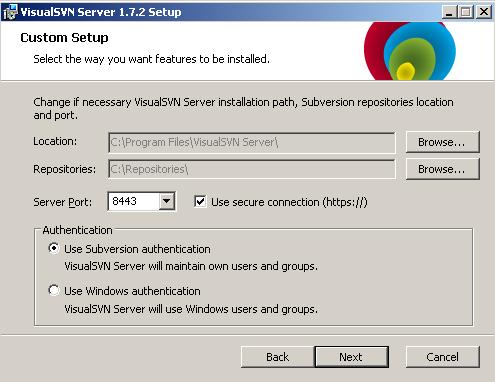The height and width of the screenshot is (382, 495).
Task: Browse for the Repositories folder
Action: pyautogui.click(x=442, y=169)
